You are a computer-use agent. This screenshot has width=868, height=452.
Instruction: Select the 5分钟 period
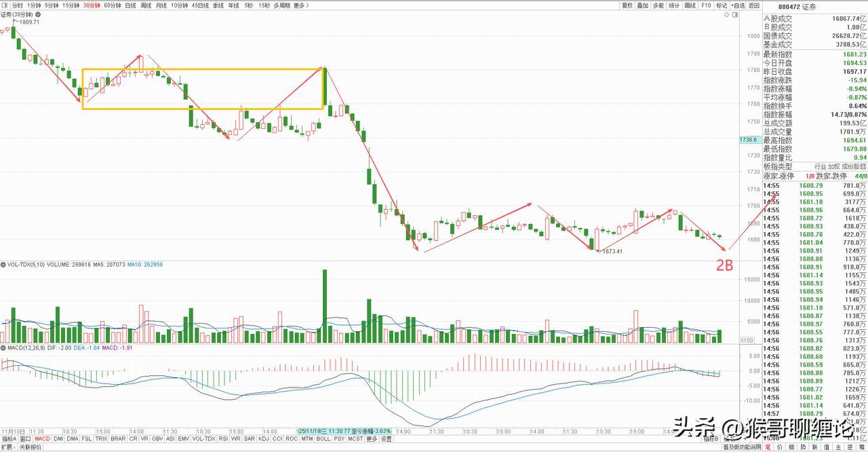52,5
